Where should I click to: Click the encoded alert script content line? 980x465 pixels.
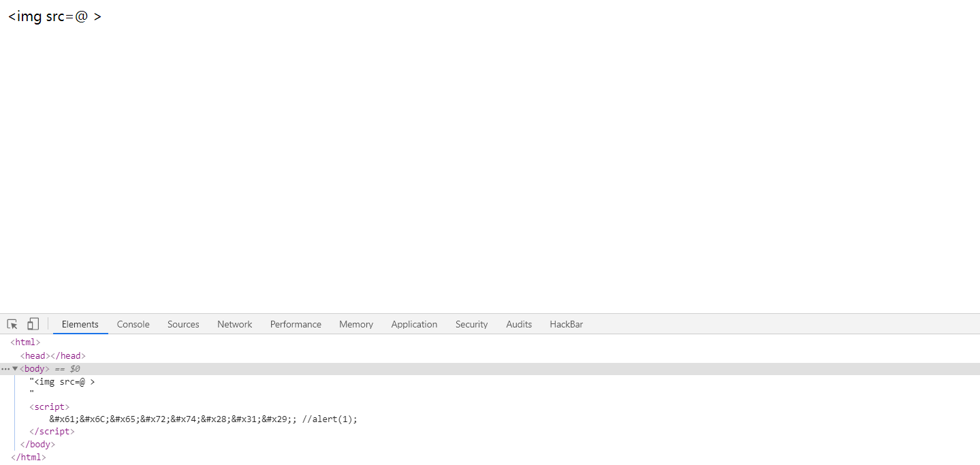pos(203,419)
